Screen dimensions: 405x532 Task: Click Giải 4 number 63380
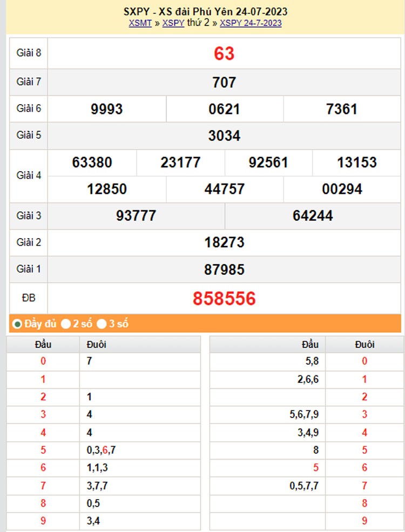pos(92,163)
